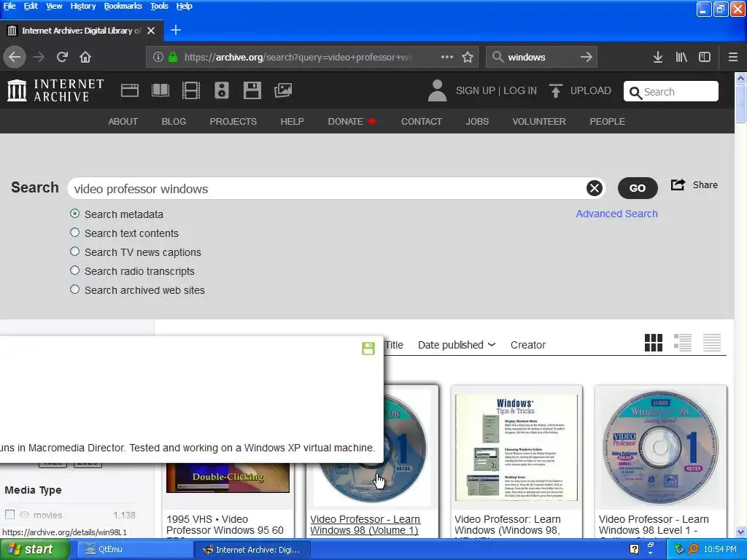The image size is (747, 560).
Task: Open the Advanced Search link
Action: (616, 214)
